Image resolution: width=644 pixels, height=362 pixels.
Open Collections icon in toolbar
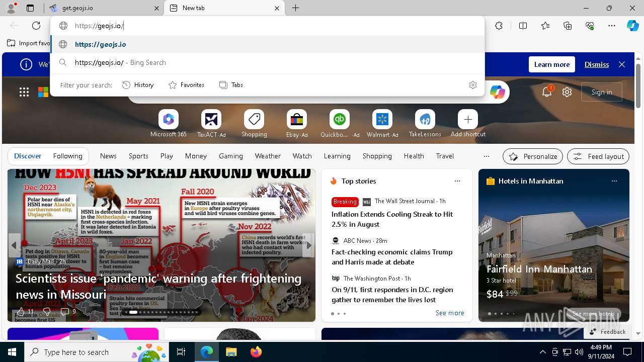pyautogui.click(x=568, y=26)
